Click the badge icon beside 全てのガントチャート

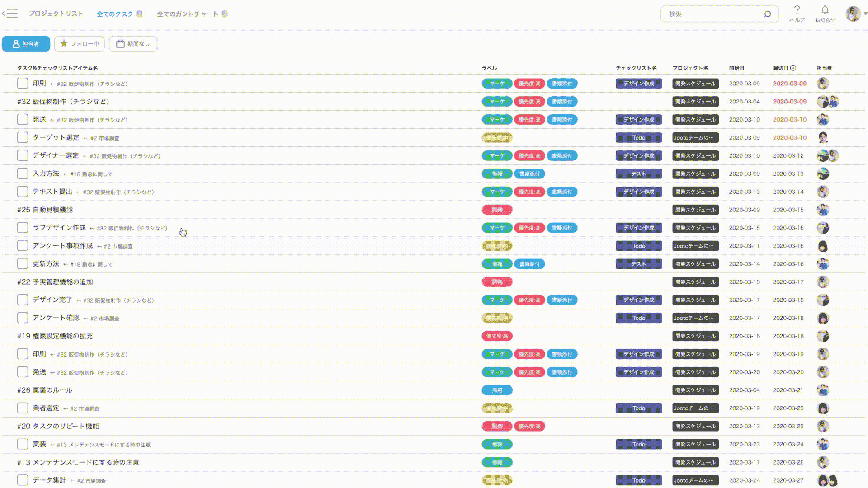(x=225, y=14)
